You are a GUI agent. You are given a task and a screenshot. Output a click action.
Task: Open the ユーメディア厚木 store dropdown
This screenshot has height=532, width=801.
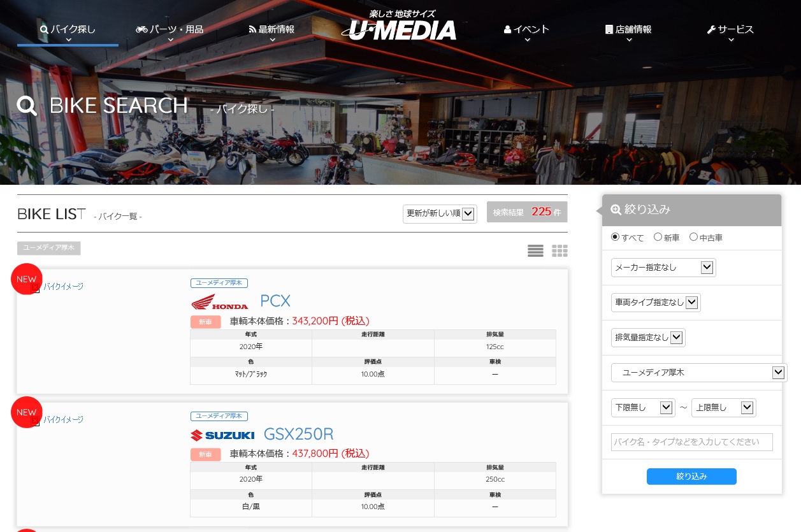pos(699,373)
